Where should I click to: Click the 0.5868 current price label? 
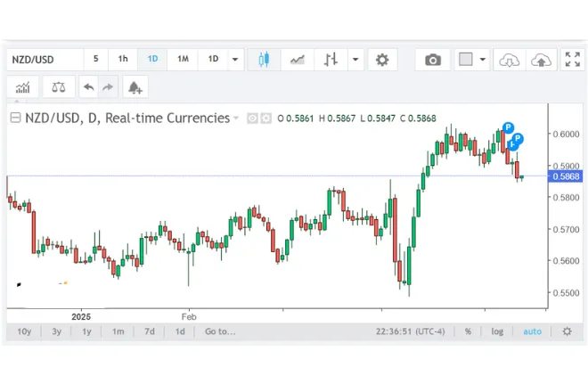coord(566,176)
